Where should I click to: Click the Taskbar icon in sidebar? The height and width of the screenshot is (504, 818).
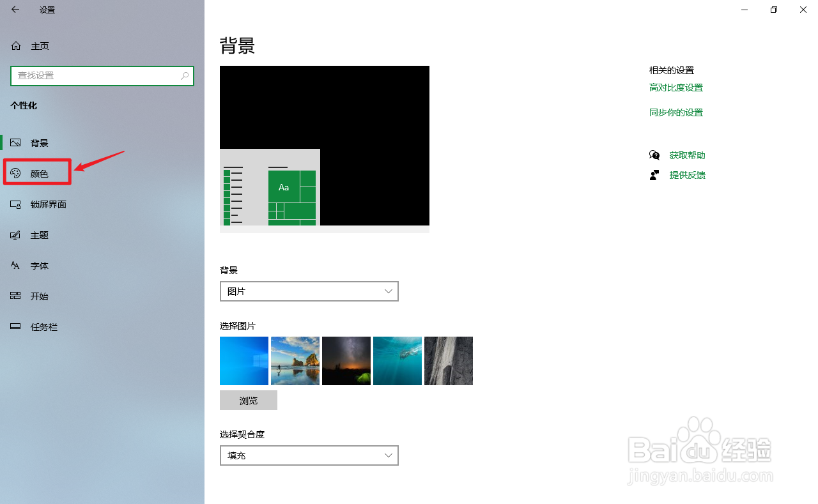[16, 326]
